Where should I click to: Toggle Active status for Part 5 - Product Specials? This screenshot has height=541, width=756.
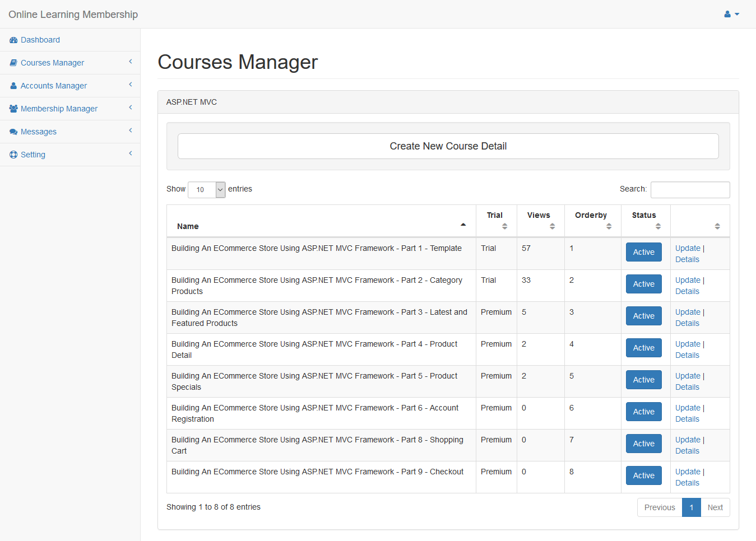click(644, 380)
